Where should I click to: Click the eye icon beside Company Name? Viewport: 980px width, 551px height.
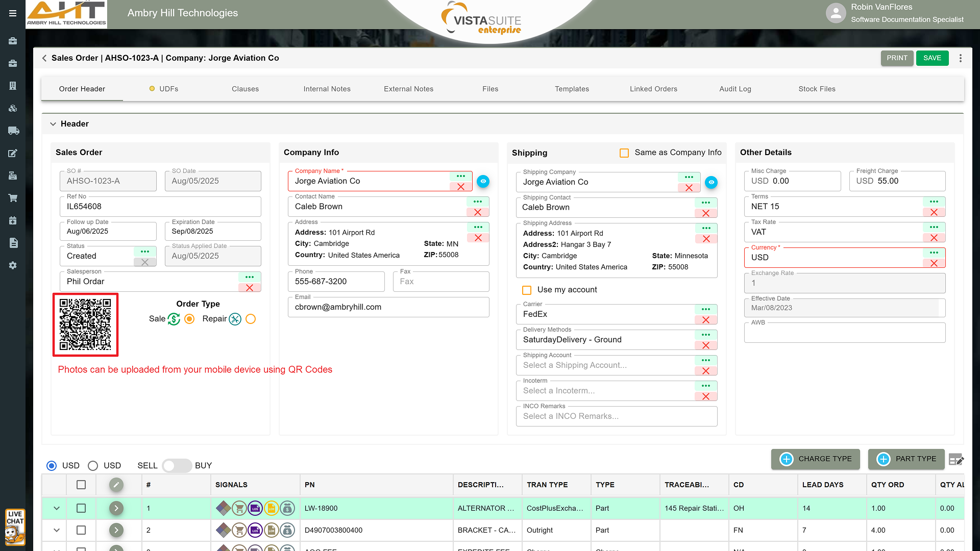tap(483, 181)
